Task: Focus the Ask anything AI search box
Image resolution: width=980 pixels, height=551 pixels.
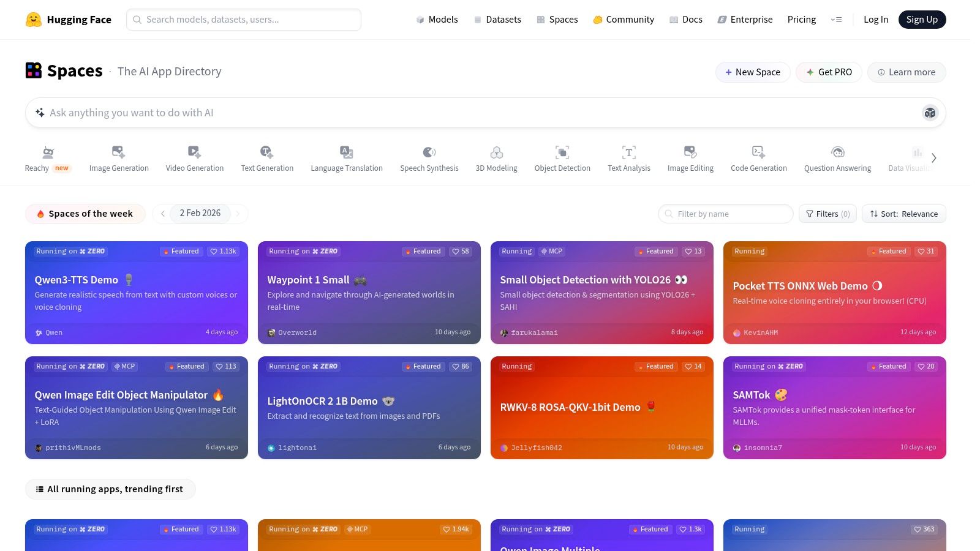Action: click(486, 113)
